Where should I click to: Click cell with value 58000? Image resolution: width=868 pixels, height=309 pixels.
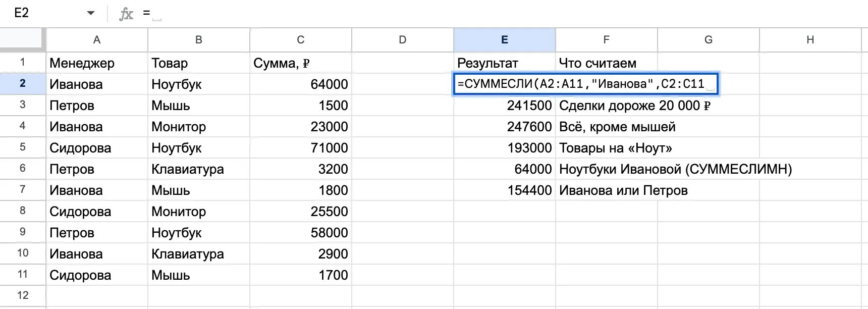301,233
